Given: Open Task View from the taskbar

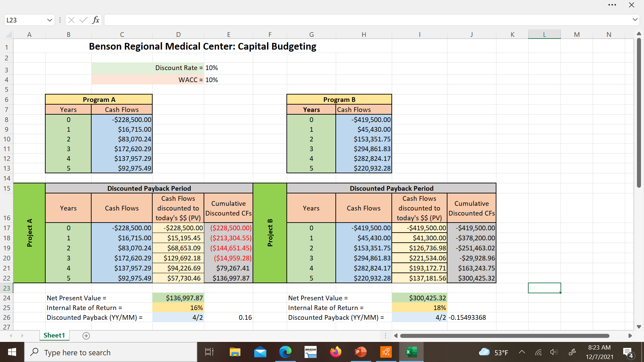Looking at the screenshot, I should coord(209,352).
